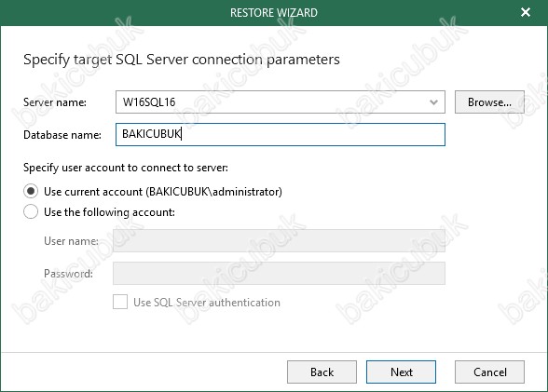Screen dimensions: 548x392
Task: Click the Server name label
Action: [x=55, y=102]
